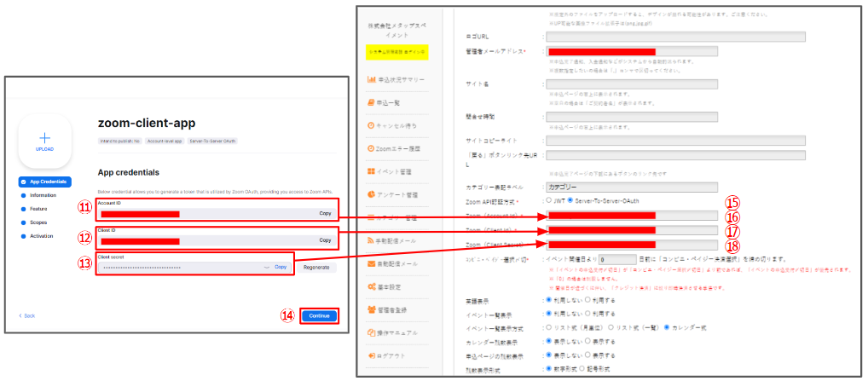This screenshot has height=381, width=868.
Task: Select 記号形式 for 残数表示形式
Action: coord(582,368)
